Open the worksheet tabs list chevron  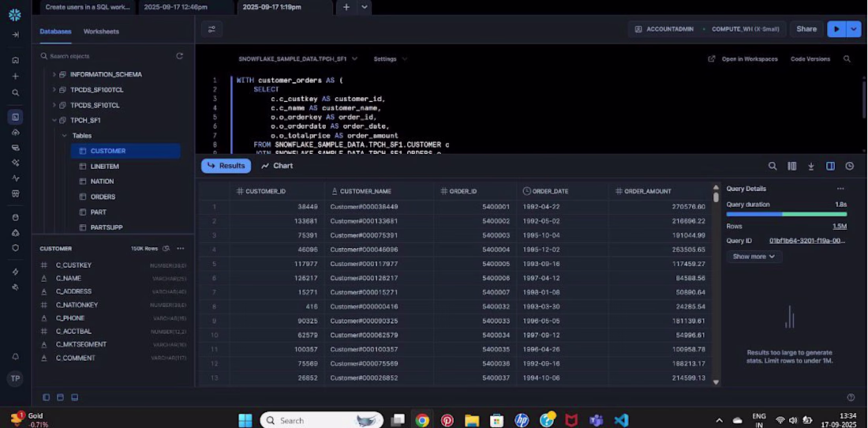tap(365, 7)
